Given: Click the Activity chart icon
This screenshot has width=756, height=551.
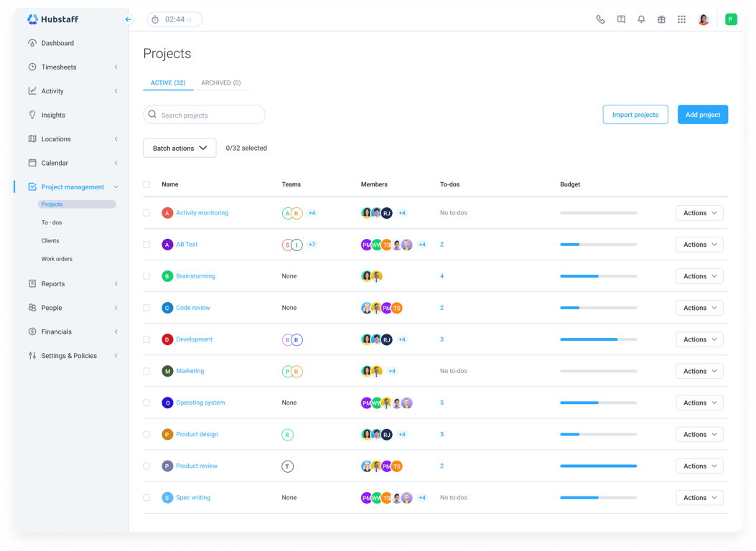Looking at the screenshot, I should 32,91.
